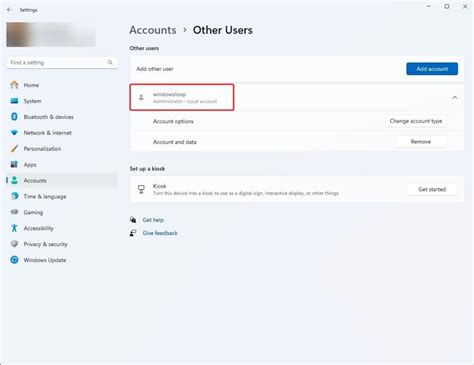Click the Gaming controller icon
Image resolution: width=474 pixels, height=365 pixels.
(14, 212)
